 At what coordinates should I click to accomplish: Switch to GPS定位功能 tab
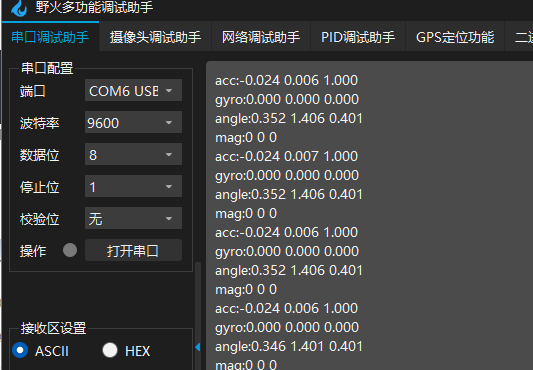(455, 37)
